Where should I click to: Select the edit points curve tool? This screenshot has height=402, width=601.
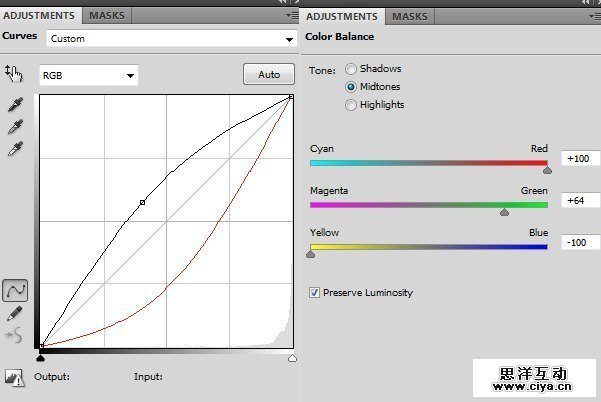point(15,291)
